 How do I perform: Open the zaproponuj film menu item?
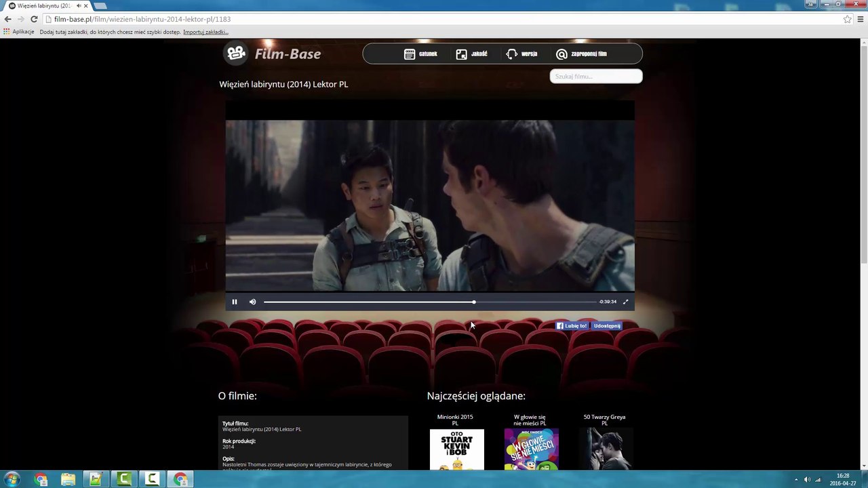(581, 54)
